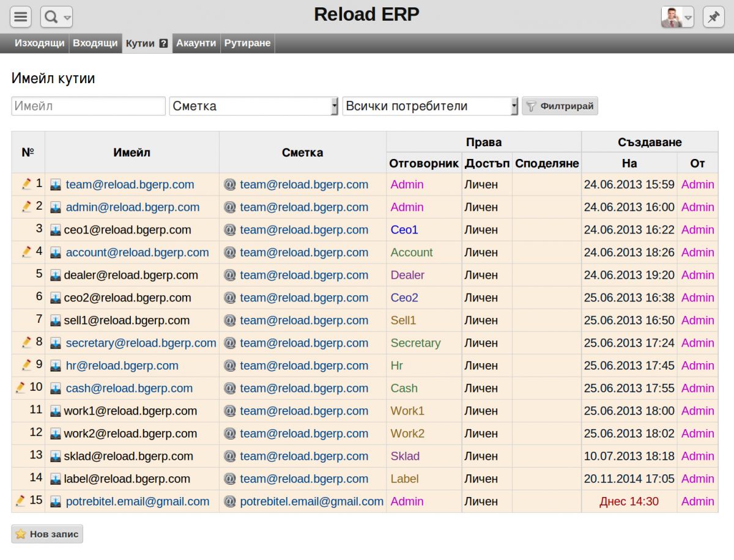Open secretary@reload.bgerp.com email link
This screenshot has height=560, width=734.
(x=141, y=343)
